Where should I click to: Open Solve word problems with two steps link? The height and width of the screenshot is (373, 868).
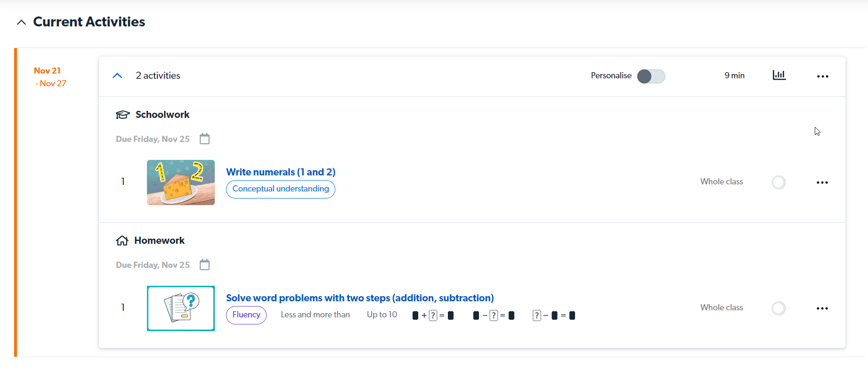(360, 298)
